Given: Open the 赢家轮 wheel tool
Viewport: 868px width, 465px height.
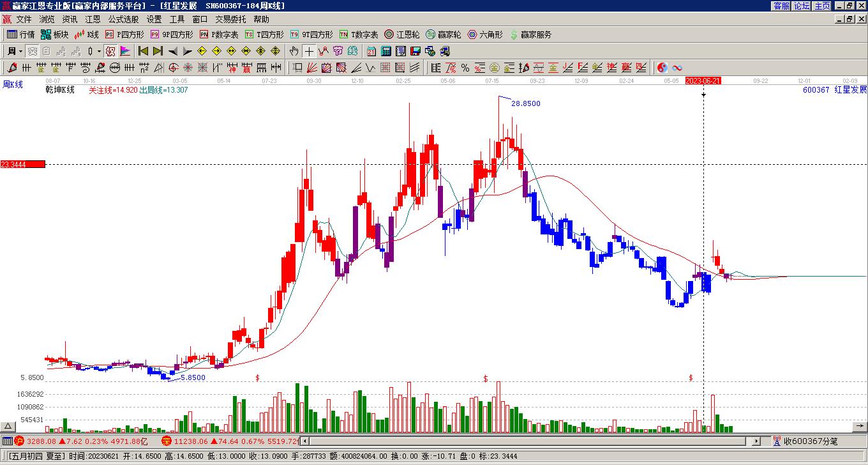Looking at the screenshot, I should 443,34.
